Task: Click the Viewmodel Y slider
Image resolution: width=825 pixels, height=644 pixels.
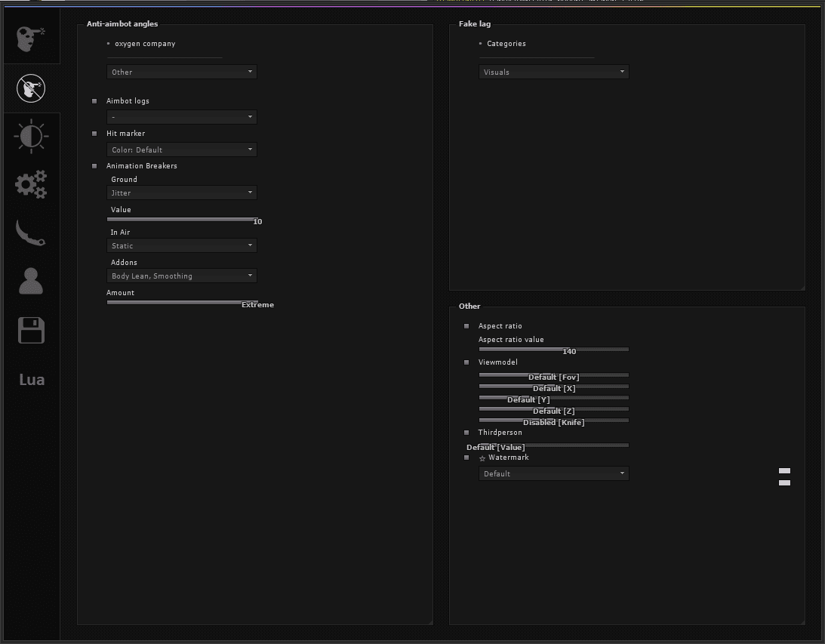Action: point(554,398)
